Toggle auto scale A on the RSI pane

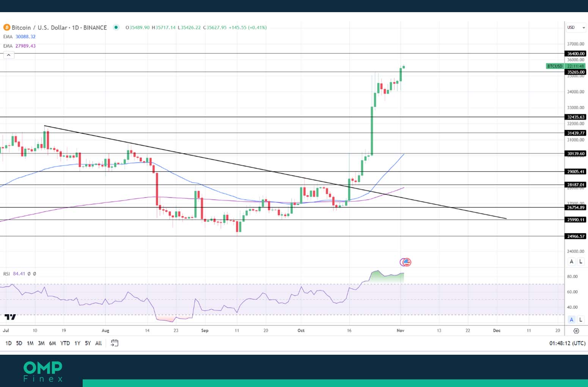point(572,319)
